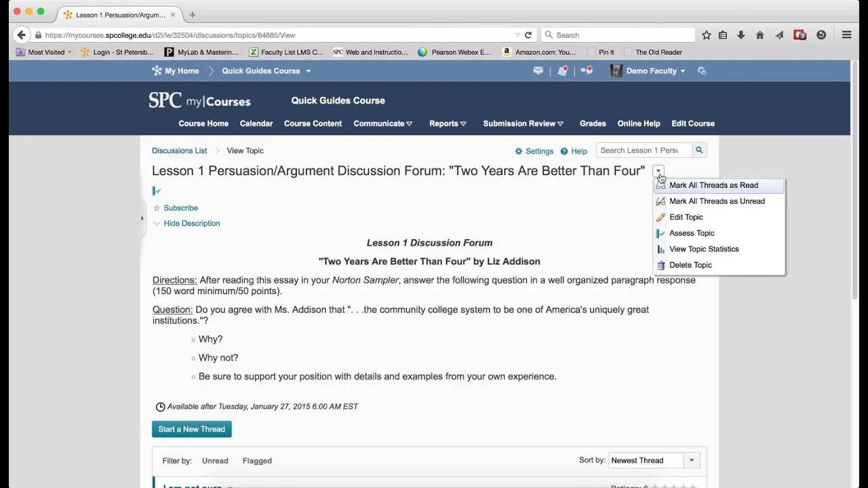Open the Quick Guides Course dropdown arrow
868x488 pixels.
point(308,71)
